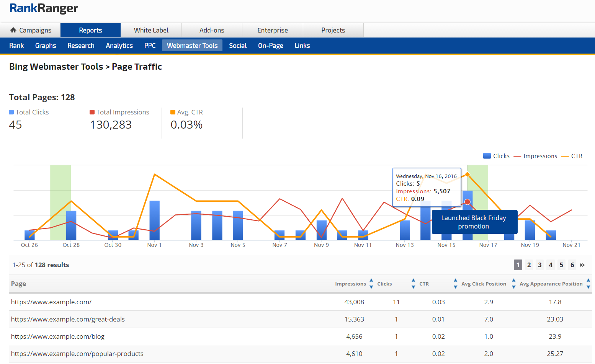Click the Total Impressions red swatch
The height and width of the screenshot is (364, 595).
click(x=92, y=112)
